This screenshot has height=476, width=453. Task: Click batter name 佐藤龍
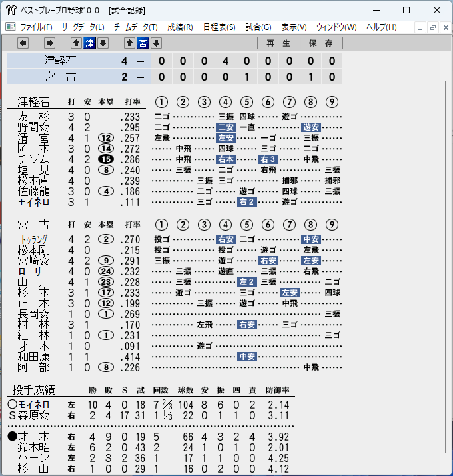33,191
